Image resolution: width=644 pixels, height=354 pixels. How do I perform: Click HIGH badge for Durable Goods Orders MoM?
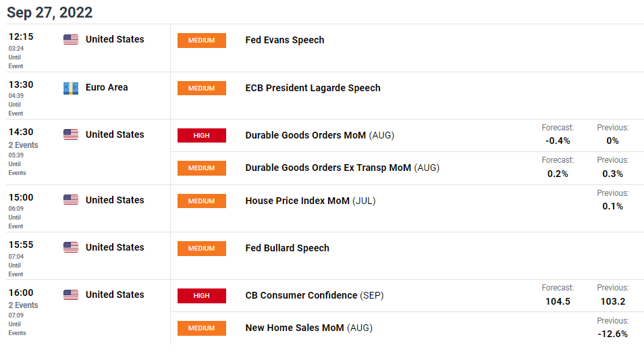coord(202,135)
